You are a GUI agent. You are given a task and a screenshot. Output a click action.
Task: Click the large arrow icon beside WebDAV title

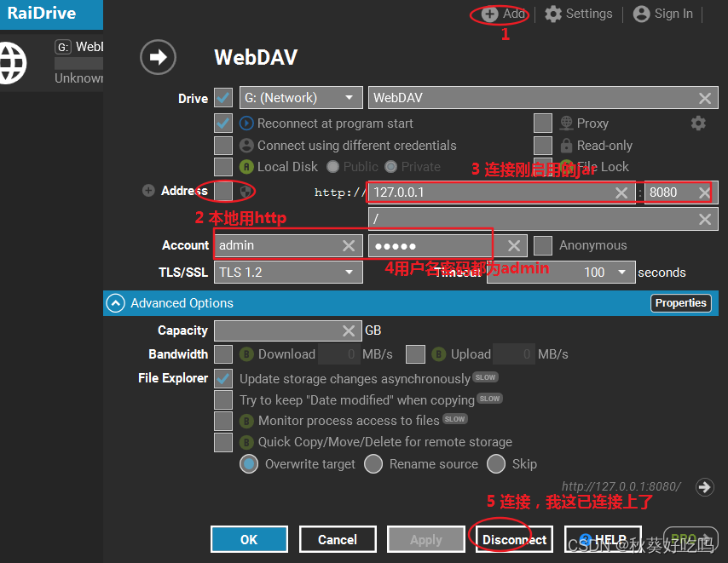pos(158,58)
